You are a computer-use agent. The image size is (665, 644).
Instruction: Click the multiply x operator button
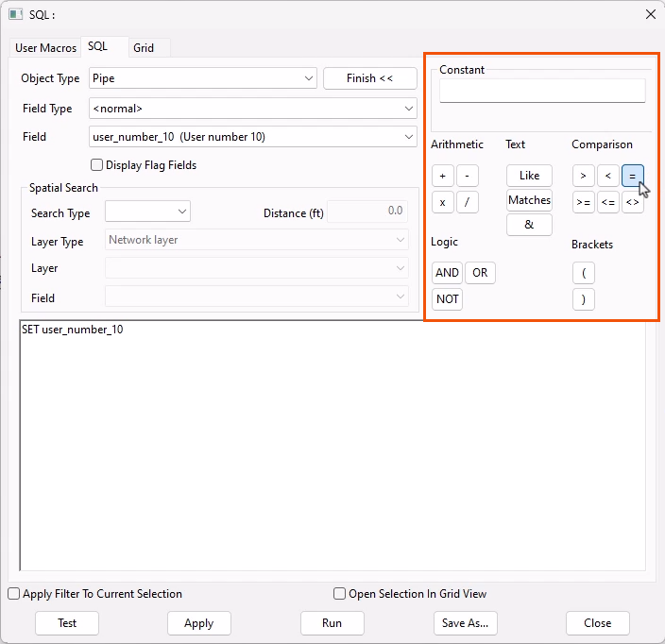(443, 202)
